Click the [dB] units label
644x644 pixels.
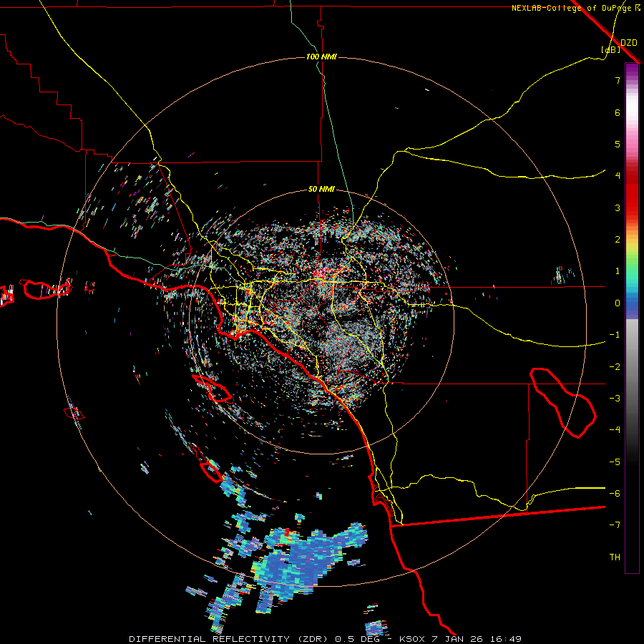pyautogui.click(x=611, y=50)
